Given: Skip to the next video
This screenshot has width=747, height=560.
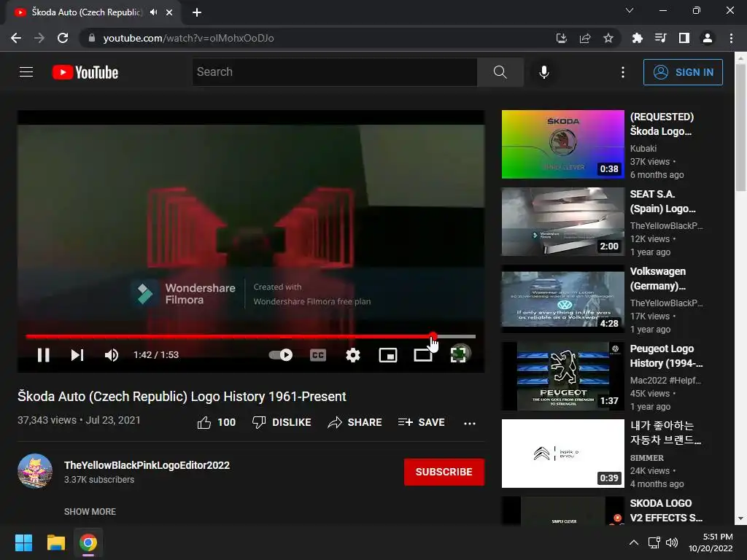Looking at the screenshot, I should [77, 355].
